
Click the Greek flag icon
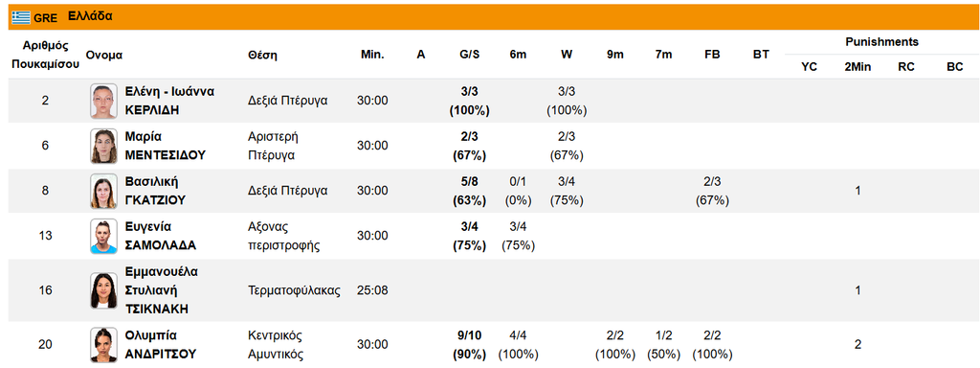coord(21,17)
